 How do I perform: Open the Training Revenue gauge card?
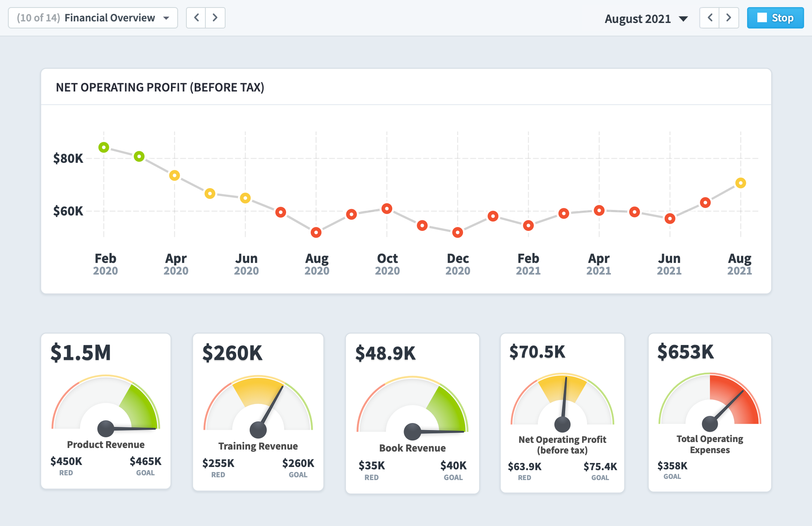pyautogui.click(x=258, y=412)
